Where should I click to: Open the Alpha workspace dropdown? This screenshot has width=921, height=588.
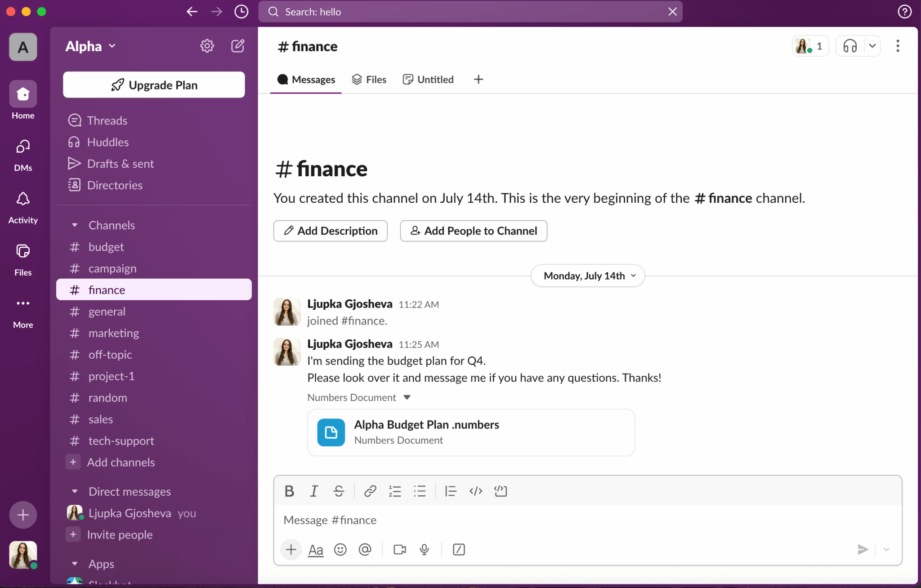pos(89,45)
